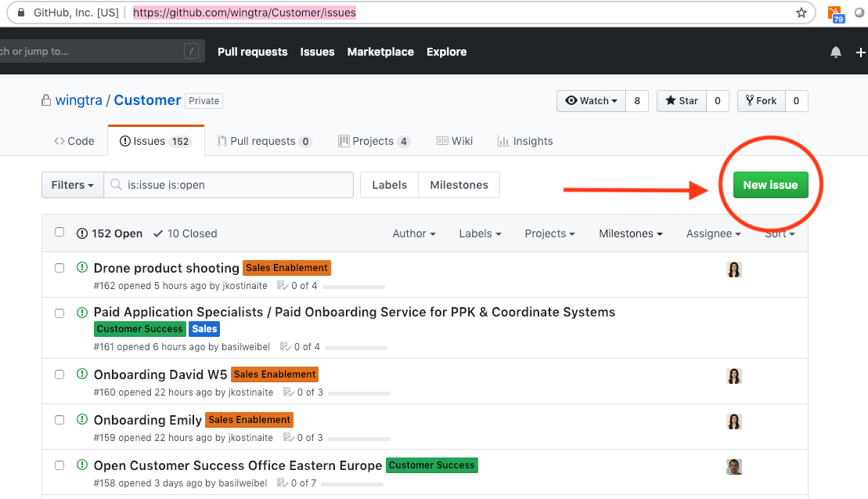Star the Customer repository

point(680,100)
